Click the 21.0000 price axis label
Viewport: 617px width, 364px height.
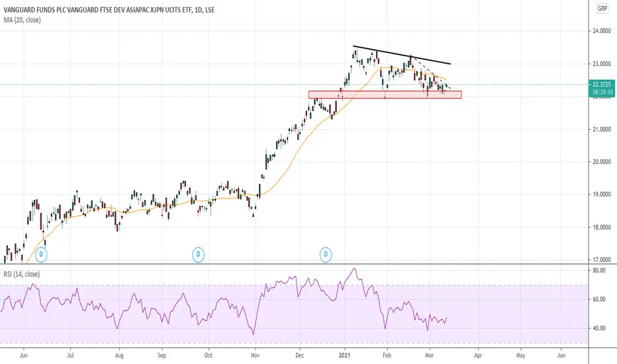[602, 129]
